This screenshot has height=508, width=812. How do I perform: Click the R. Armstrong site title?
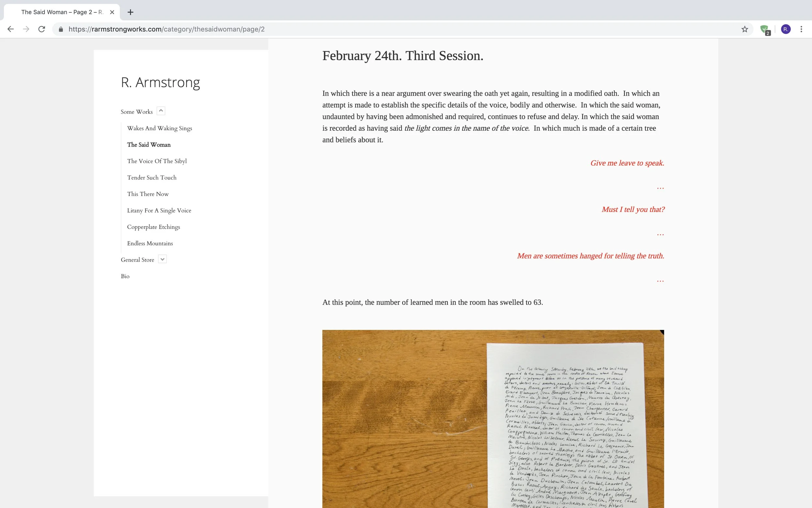160,82
